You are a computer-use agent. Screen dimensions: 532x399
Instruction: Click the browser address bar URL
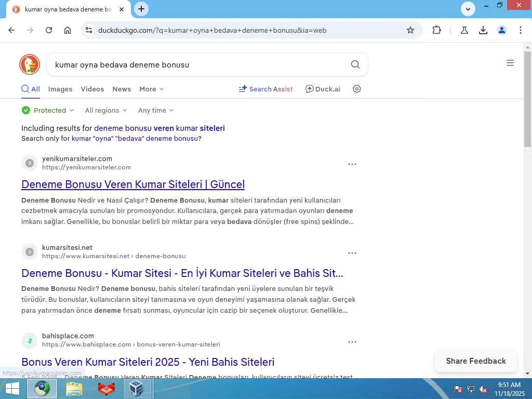pyautogui.click(x=212, y=30)
